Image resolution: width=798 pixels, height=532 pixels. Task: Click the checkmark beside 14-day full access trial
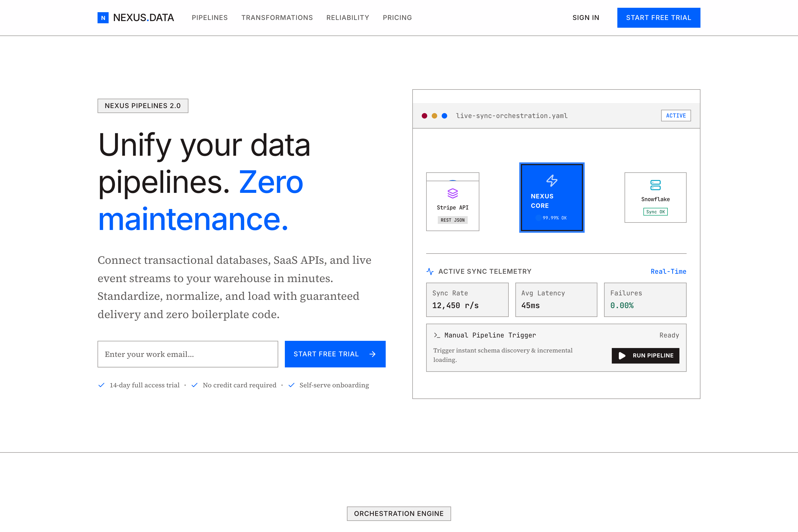[x=101, y=385]
